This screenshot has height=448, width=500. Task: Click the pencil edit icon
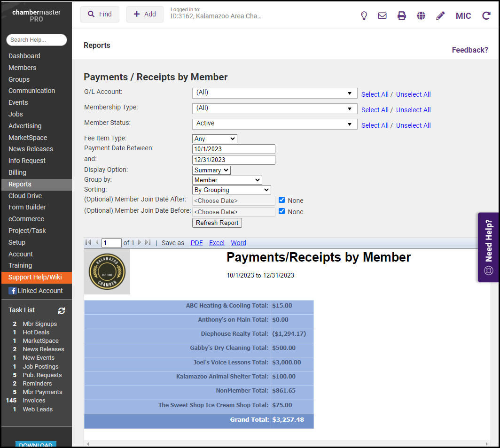coord(440,16)
